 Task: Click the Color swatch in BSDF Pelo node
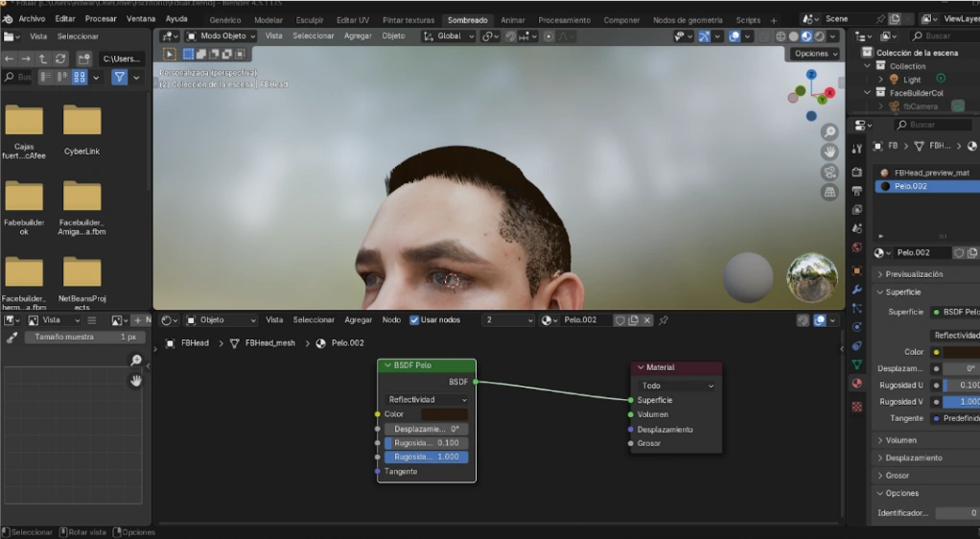coord(444,414)
